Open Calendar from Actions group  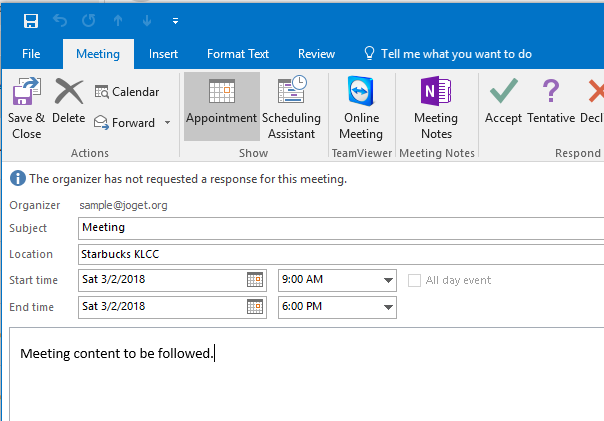coord(127,92)
